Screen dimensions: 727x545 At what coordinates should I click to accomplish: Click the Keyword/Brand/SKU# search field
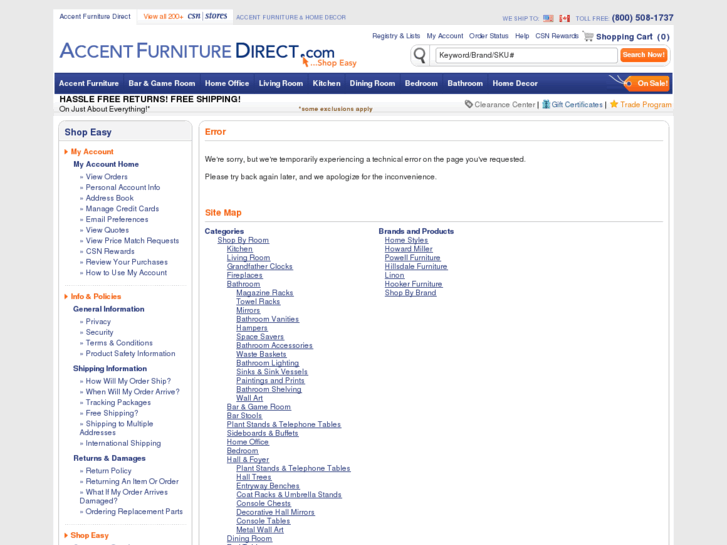coord(526,55)
